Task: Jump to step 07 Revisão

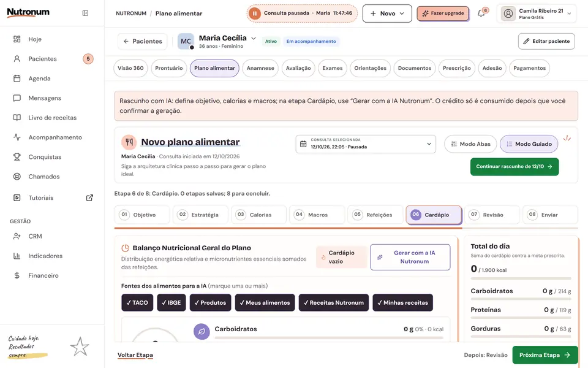Action: 492,215
